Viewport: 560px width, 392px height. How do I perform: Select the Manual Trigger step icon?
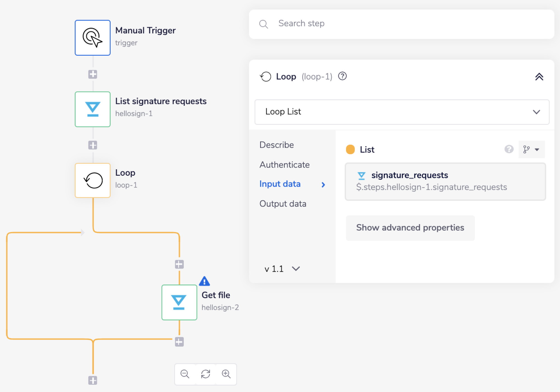(x=93, y=38)
